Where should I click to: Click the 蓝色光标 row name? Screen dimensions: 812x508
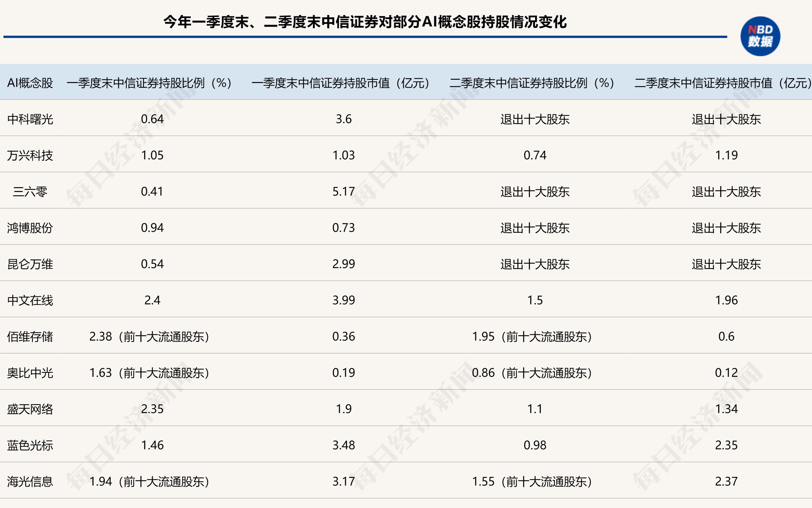(x=30, y=446)
